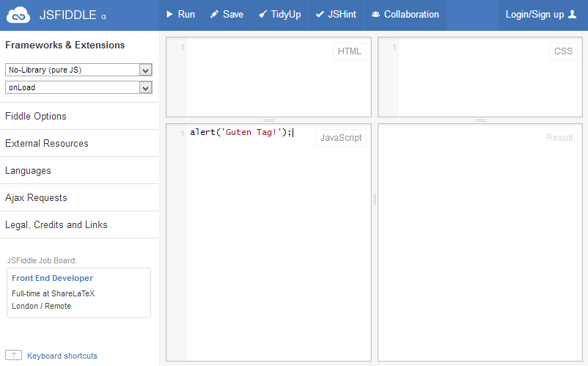588x366 pixels.
Task: Click the Collaboration people icon
Action: pyautogui.click(x=376, y=14)
